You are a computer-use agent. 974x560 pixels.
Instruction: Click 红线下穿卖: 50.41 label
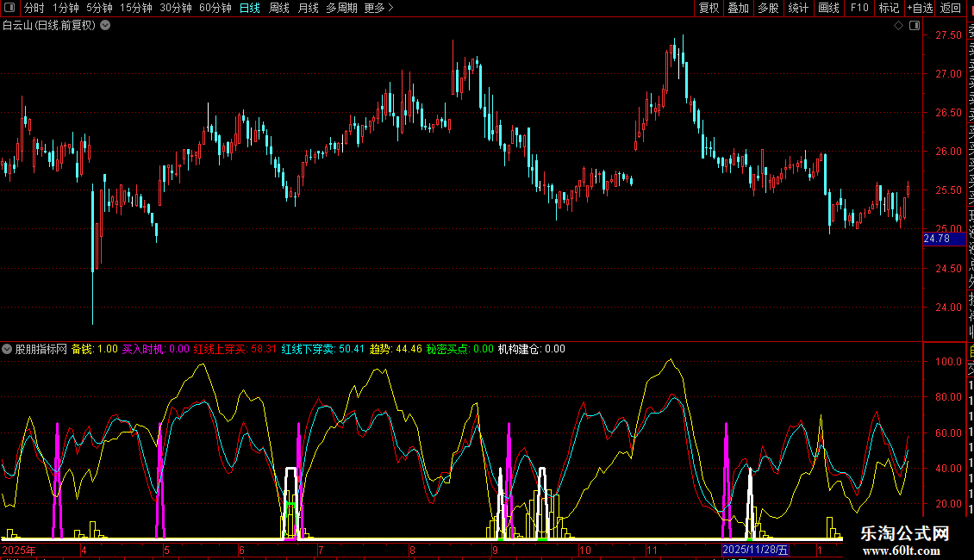tap(323, 349)
